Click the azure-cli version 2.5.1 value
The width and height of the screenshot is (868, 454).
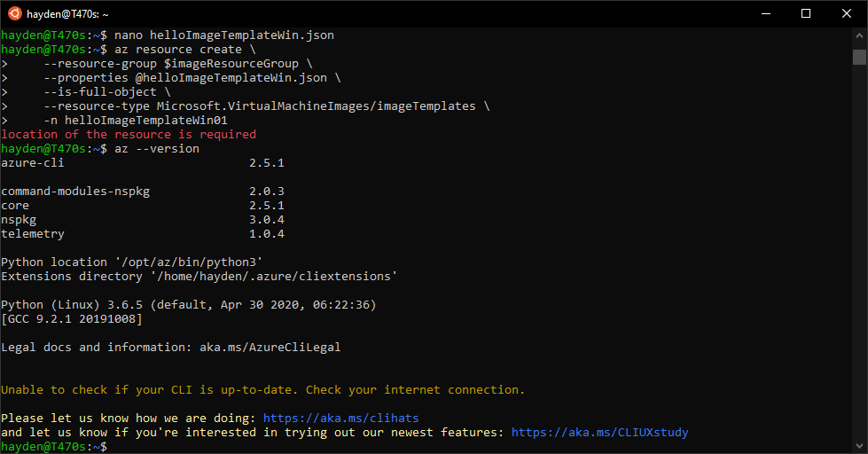point(266,163)
